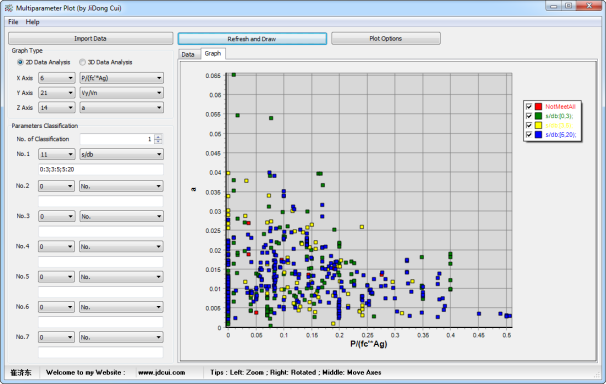The image size is (606, 384).
Task: Select 2D Data Analysis radio button
Action: click(x=44, y=62)
